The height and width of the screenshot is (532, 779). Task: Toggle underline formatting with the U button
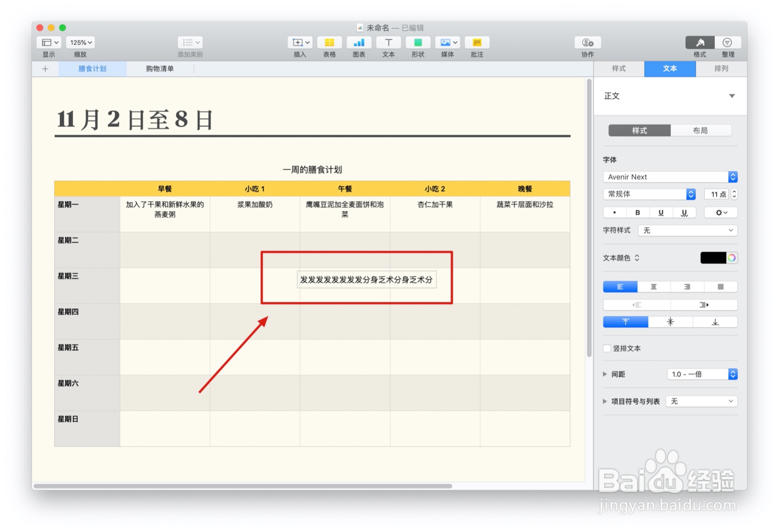coord(661,212)
